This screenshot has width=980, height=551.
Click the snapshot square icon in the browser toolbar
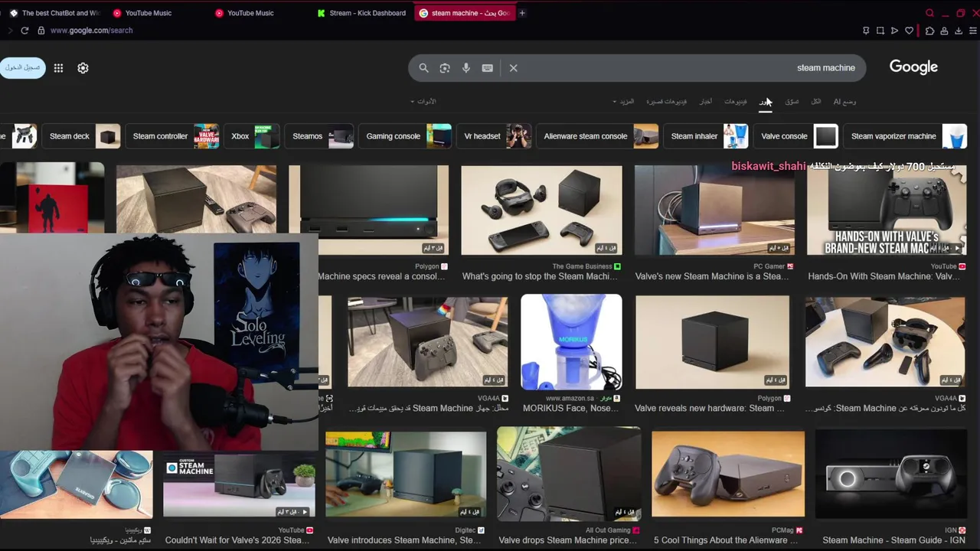(x=880, y=31)
